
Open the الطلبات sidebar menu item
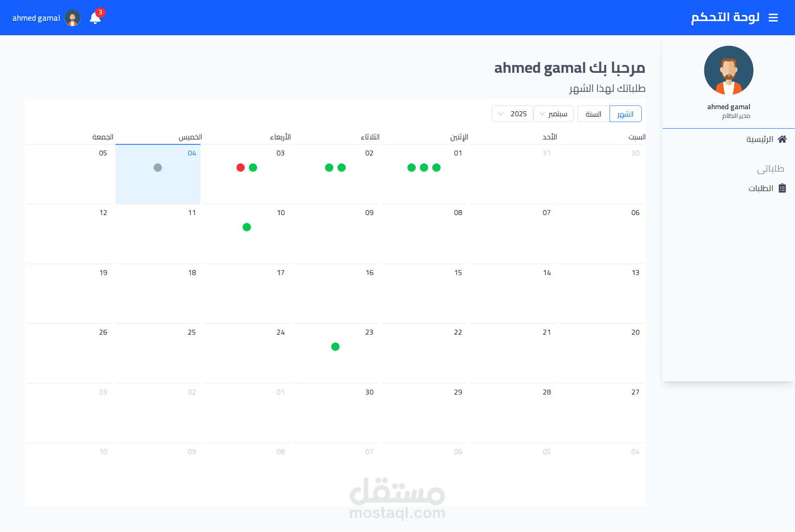[x=761, y=188]
